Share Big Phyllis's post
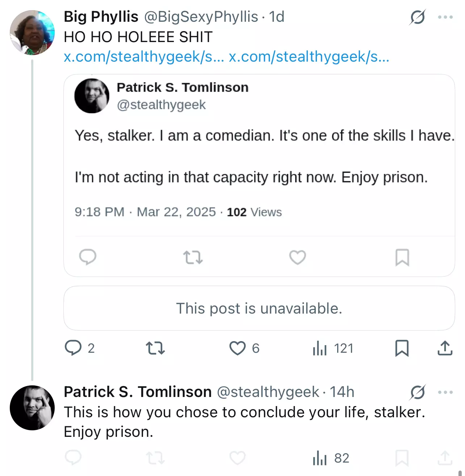Image resolution: width=465 pixels, height=476 pixels. click(445, 348)
